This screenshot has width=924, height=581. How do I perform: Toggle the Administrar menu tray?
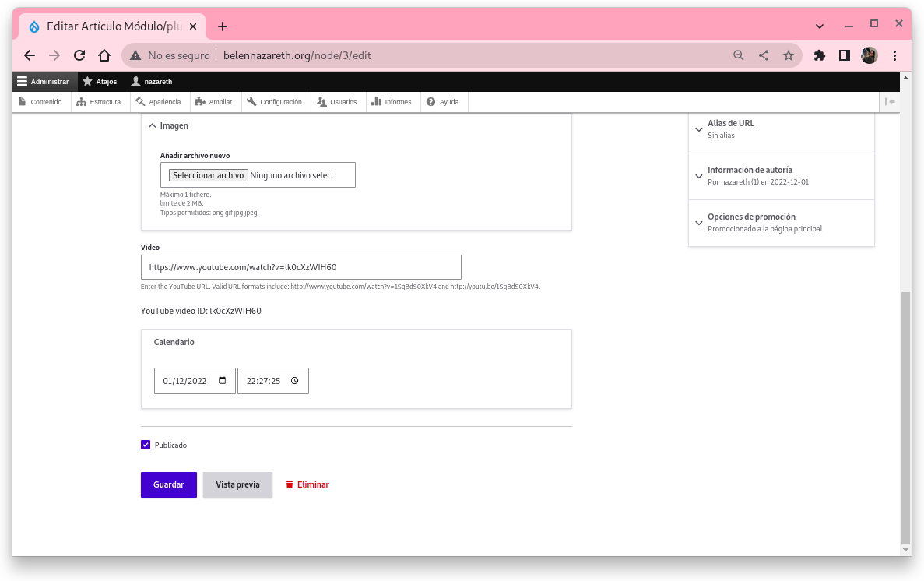pos(44,82)
